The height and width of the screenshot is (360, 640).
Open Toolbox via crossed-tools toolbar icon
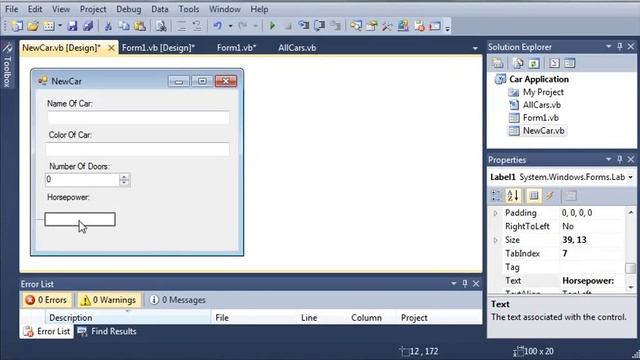pyautogui.click(x=387, y=26)
